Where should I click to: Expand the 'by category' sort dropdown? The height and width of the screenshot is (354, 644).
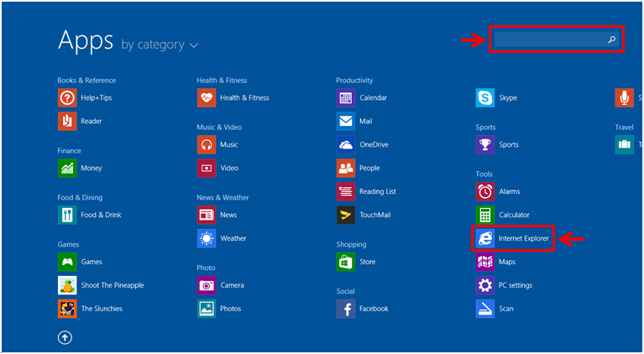click(160, 44)
